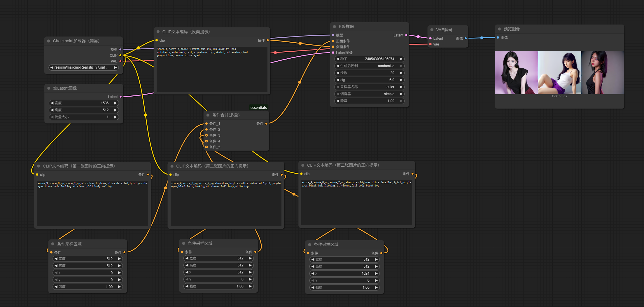Open the 采样器名称 euler dropdown

click(x=369, y=87)
